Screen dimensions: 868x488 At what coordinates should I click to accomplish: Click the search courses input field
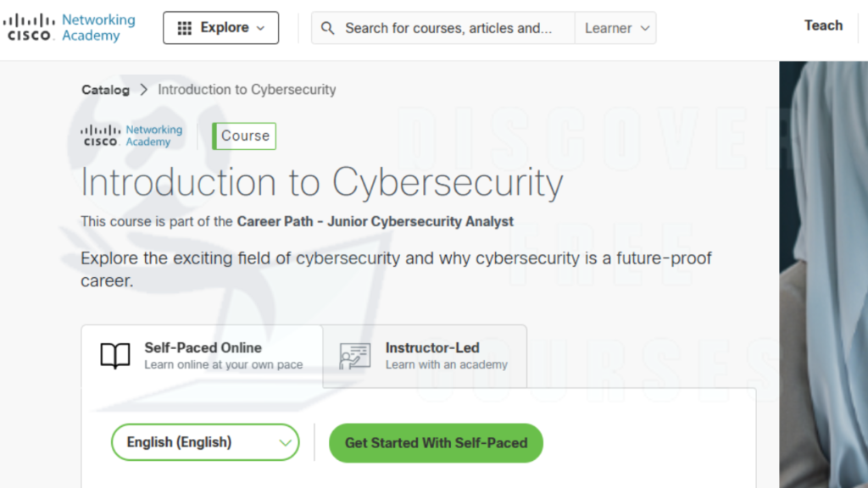(448, 28)
